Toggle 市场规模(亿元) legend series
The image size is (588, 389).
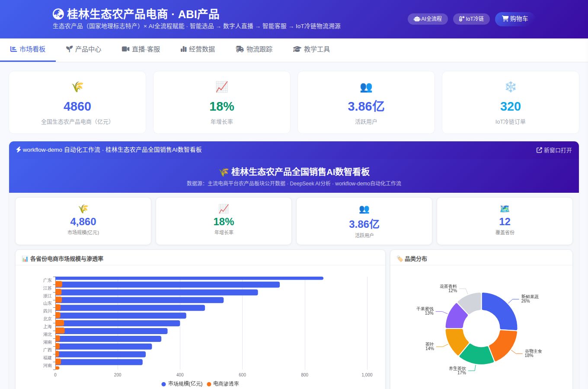[x=182, y=384]
